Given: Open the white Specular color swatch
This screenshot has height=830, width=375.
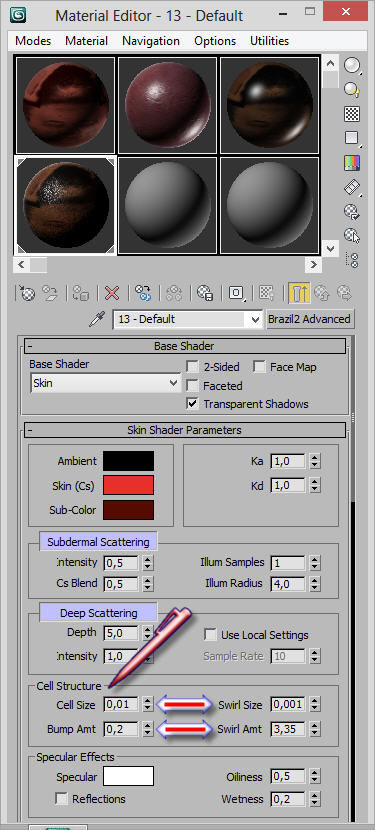Looking at the screenshot, I should (x=128, y=777).
